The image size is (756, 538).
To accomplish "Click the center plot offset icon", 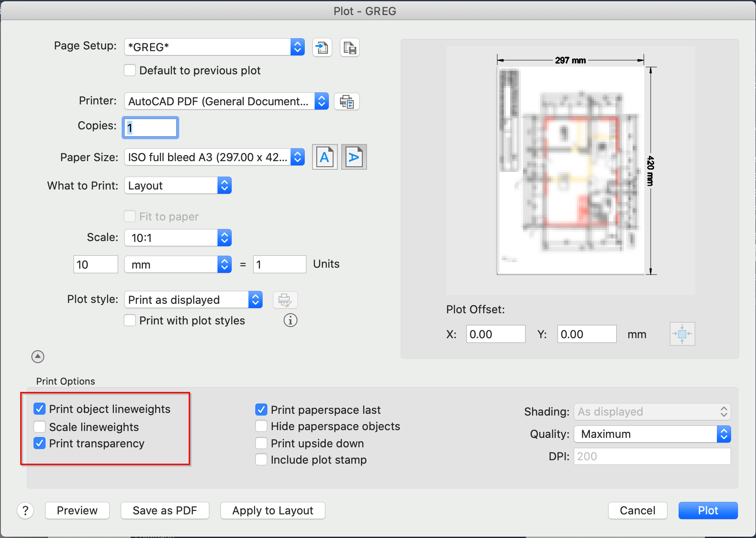I will [682, 334].
